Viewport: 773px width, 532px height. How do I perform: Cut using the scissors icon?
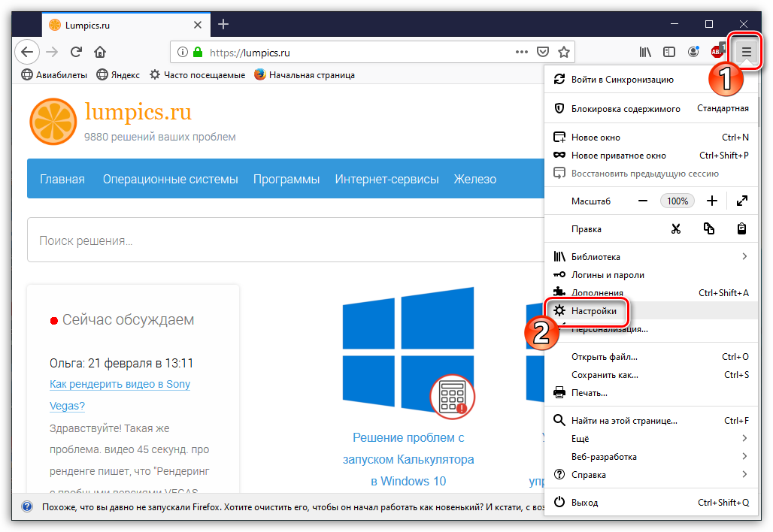[x=676, y=228]
